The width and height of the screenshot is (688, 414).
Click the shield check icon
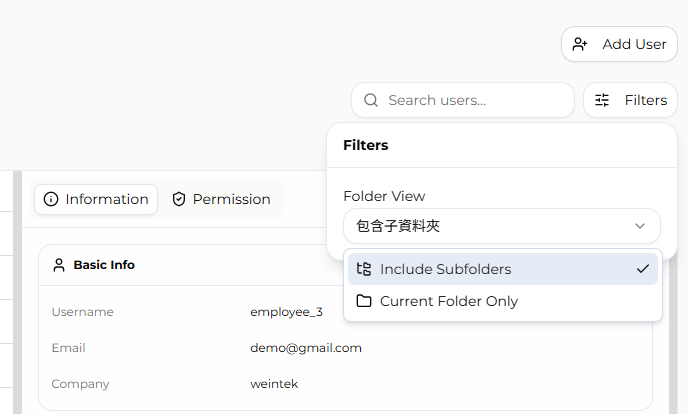179,199
